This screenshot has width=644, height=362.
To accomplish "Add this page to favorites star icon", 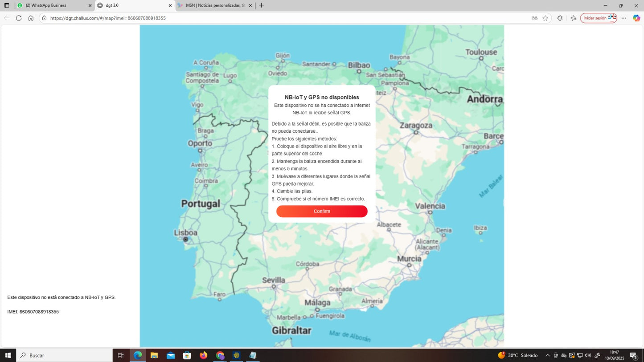I will coord(545,18).
